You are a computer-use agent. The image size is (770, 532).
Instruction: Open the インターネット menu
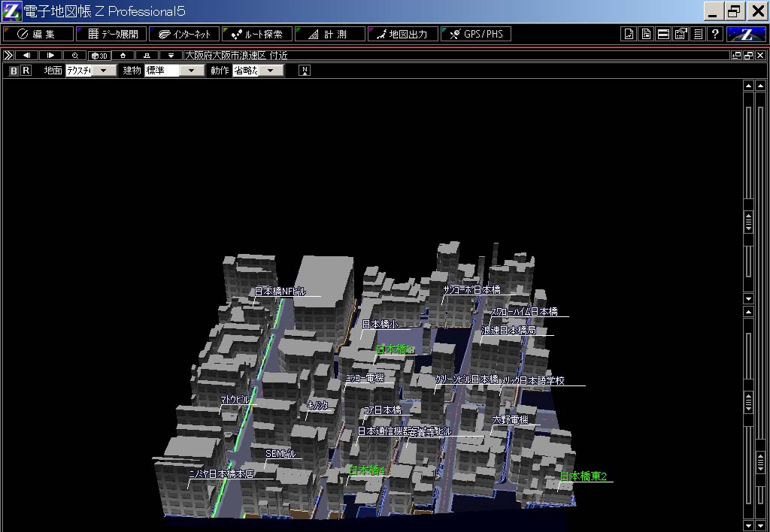(x=184, y=34)
